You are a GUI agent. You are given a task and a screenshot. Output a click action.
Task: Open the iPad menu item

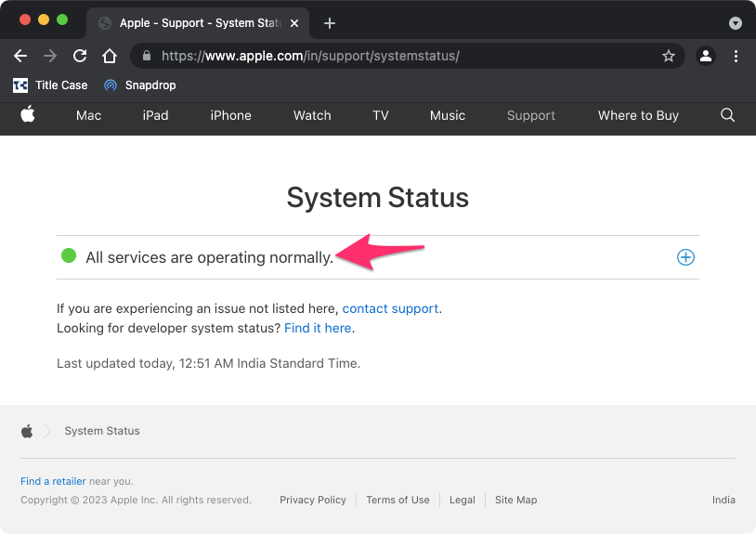155,116
